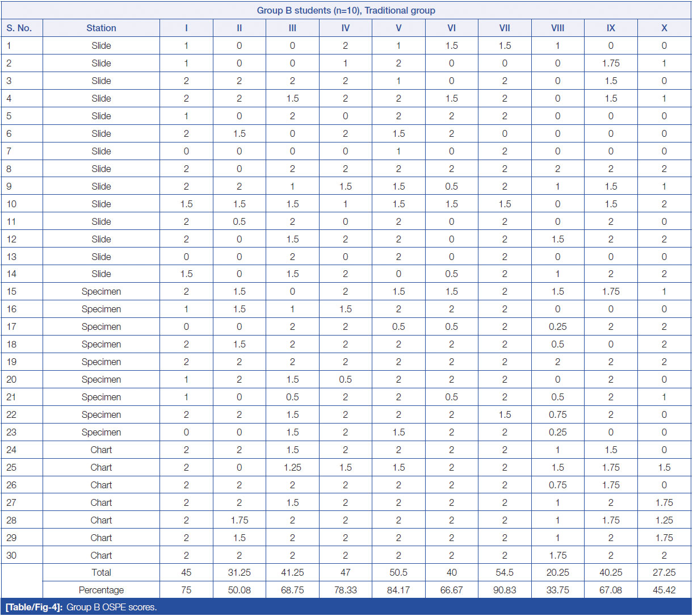This screenshot has height=616, width=693.
Task: Select column header VII
Action: pos(505,28)
